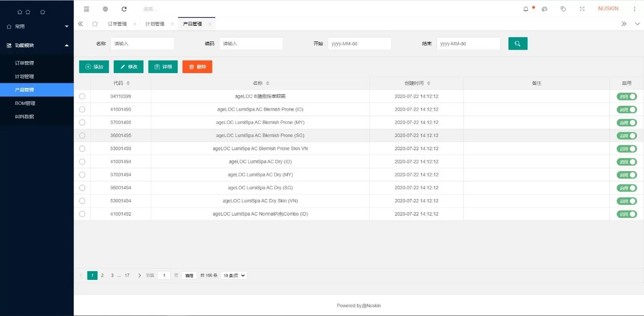Click the 修改 edit button
Viewport: 644px width, 316px height.
coord(128,67)
